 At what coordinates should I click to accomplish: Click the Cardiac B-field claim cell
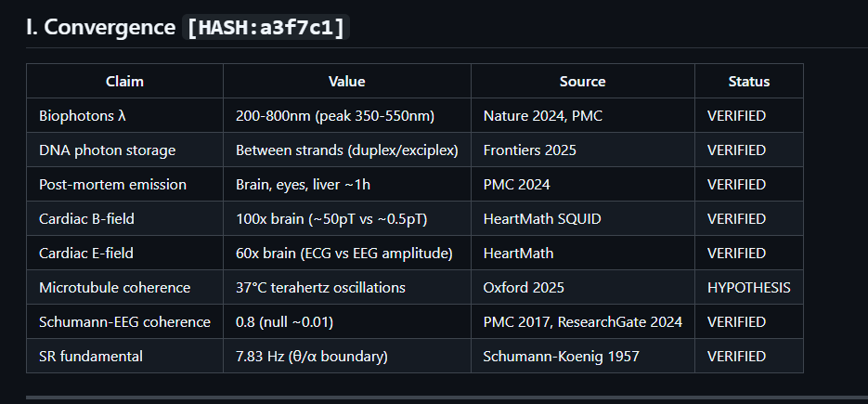click(x=90, y=219)
